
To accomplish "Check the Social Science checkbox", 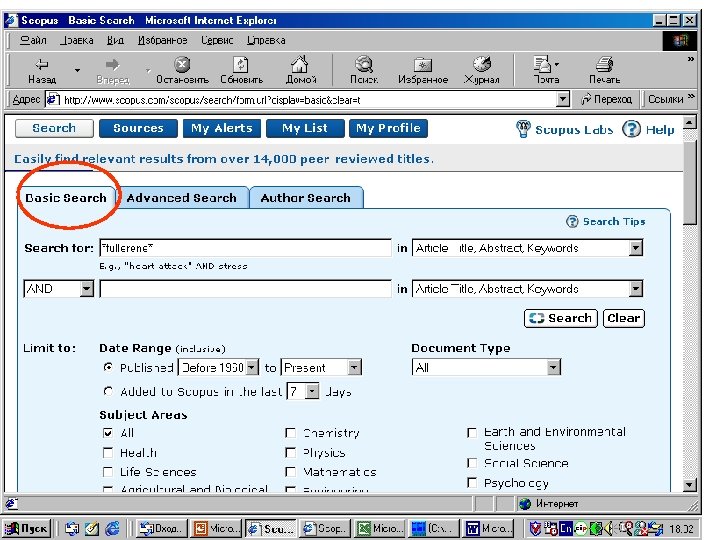I will pyautogui.click(x=472, y=463).
